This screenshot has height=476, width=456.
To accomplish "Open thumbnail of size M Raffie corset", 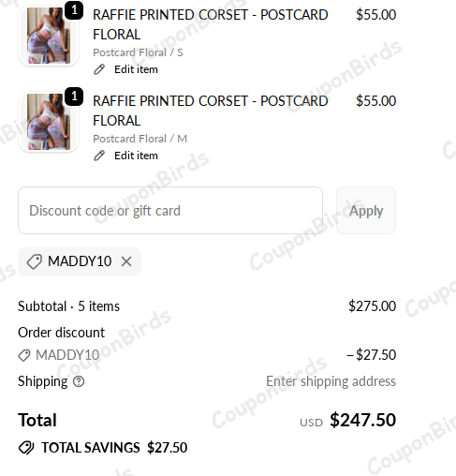I will point(49,122).
